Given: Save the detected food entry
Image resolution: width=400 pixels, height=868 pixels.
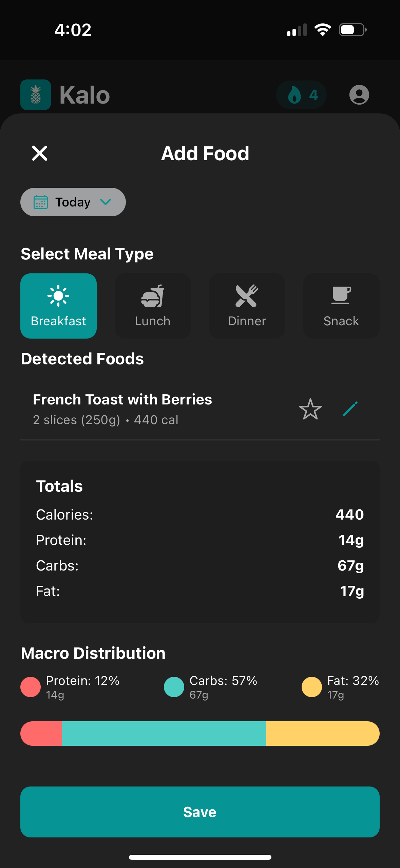Looking at the screenshot, I should click(200, 812).
